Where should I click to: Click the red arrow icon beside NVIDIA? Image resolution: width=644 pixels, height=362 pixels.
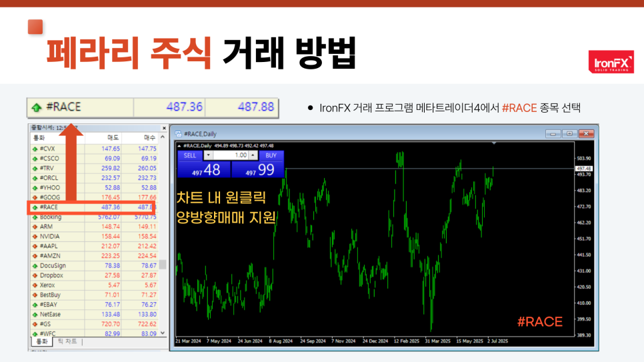pos(35,237)
